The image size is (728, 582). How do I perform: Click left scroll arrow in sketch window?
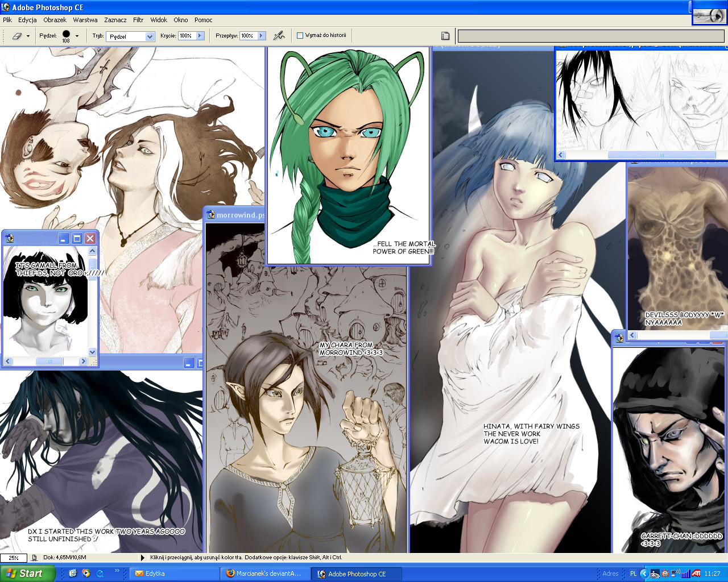pyautogui.click(x=561, y=155)
